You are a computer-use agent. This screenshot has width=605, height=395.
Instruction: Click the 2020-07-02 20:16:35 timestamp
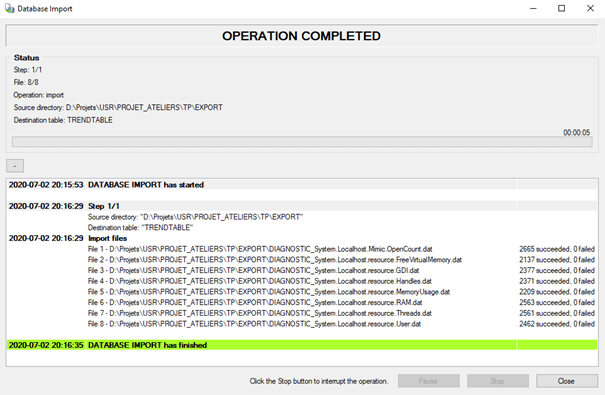(x=46, y=345)
